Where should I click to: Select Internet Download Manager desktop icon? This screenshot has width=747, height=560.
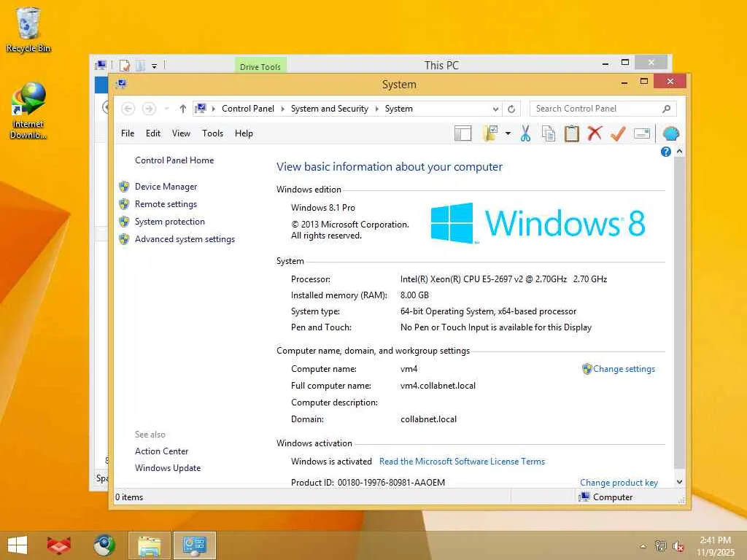point(28,111)
